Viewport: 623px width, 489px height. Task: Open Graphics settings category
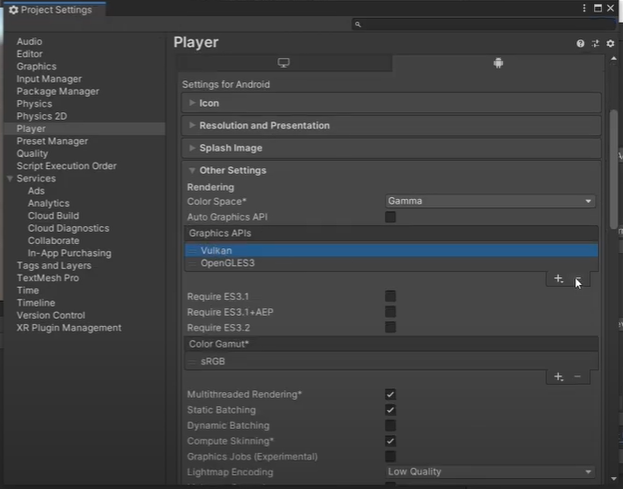[37, 66]
